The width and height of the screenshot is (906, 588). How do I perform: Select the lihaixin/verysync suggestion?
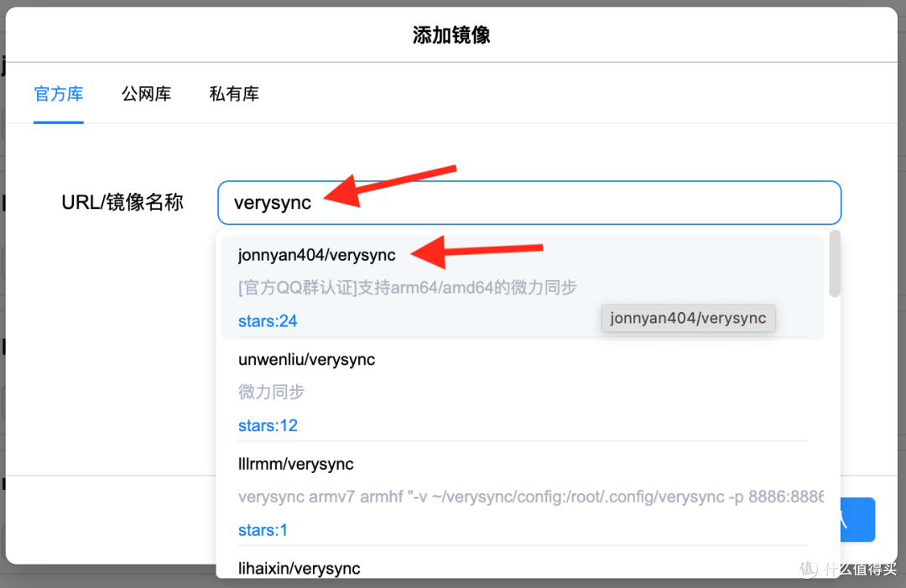pyautogui.click(x=299, y=568)
